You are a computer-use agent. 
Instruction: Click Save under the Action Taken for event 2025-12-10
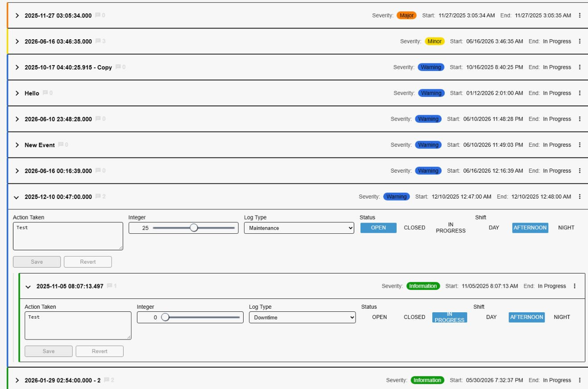pyautogui.click(x=37, y=262)
